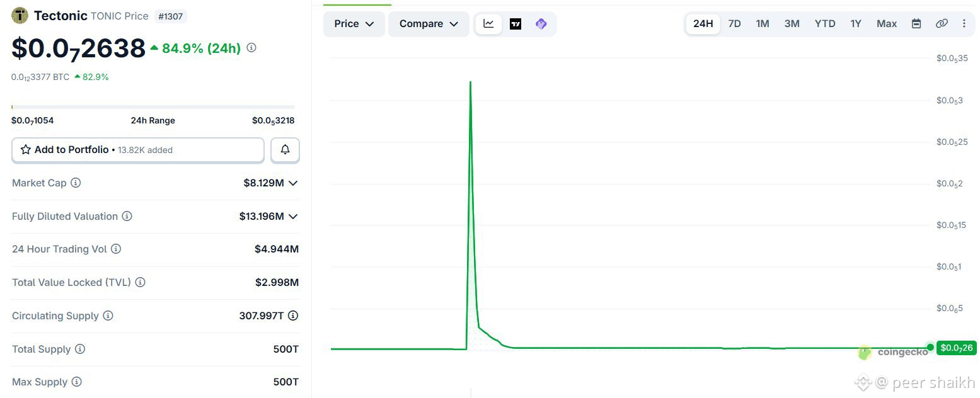Select the Max time range

[886, 24]
